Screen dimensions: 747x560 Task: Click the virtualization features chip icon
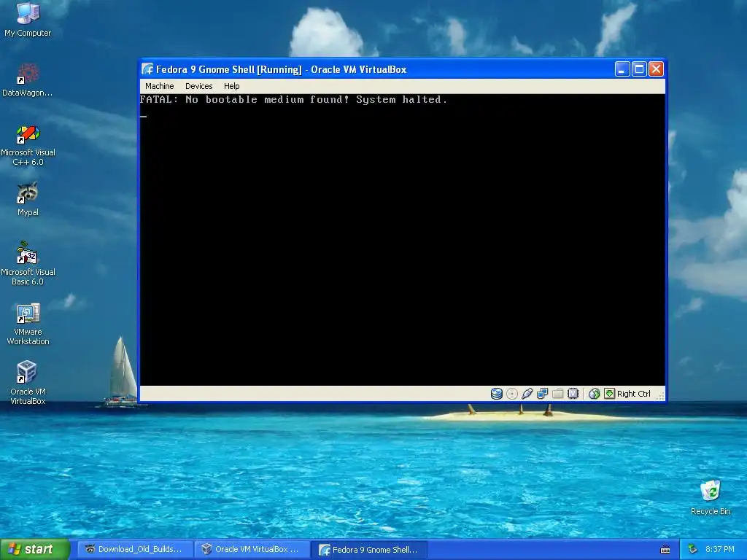point(573,394)
